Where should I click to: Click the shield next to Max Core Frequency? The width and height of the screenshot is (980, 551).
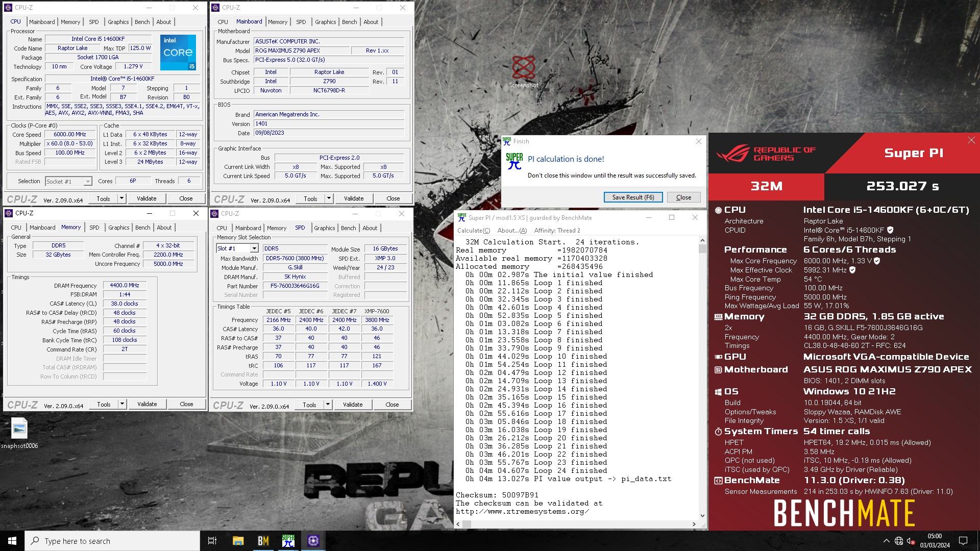pyautogui.click(x=877, y=261)
